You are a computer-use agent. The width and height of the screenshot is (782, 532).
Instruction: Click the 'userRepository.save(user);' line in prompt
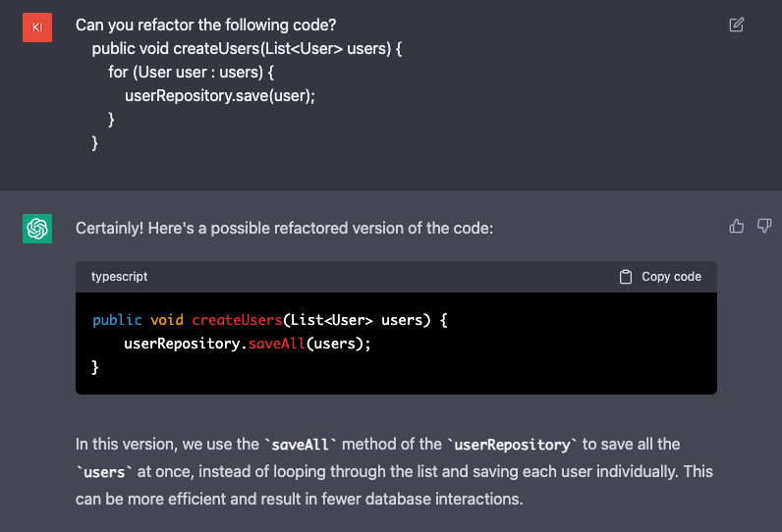click(x=220, y=95)
